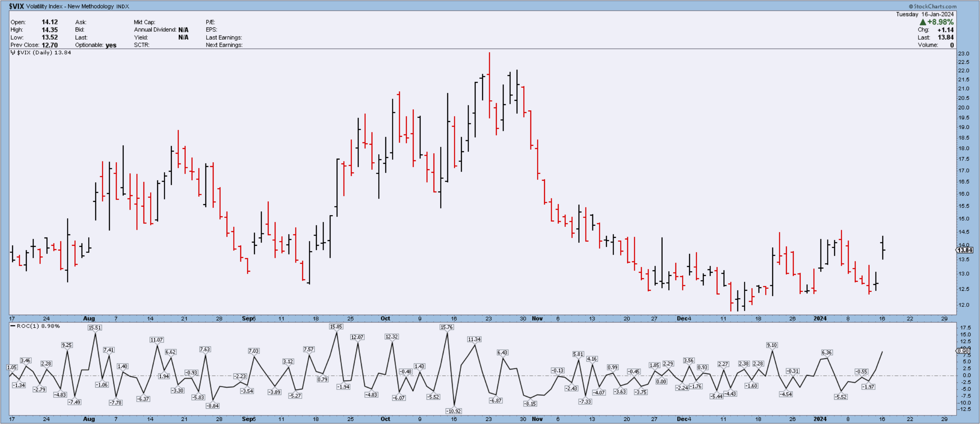This screenshot has width=980, height=424.
Task: Click the OHLC bars icon beside $VIX (Daily)
Action: click(x=13, y=53)
